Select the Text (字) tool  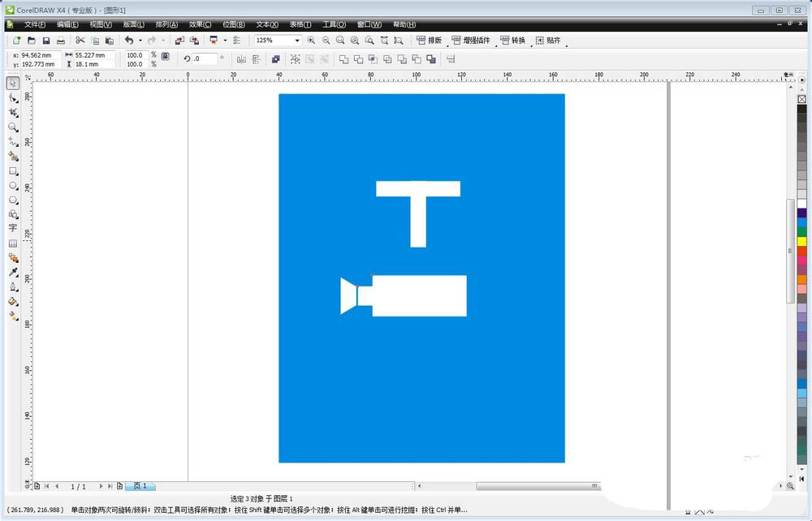[13, 229]
